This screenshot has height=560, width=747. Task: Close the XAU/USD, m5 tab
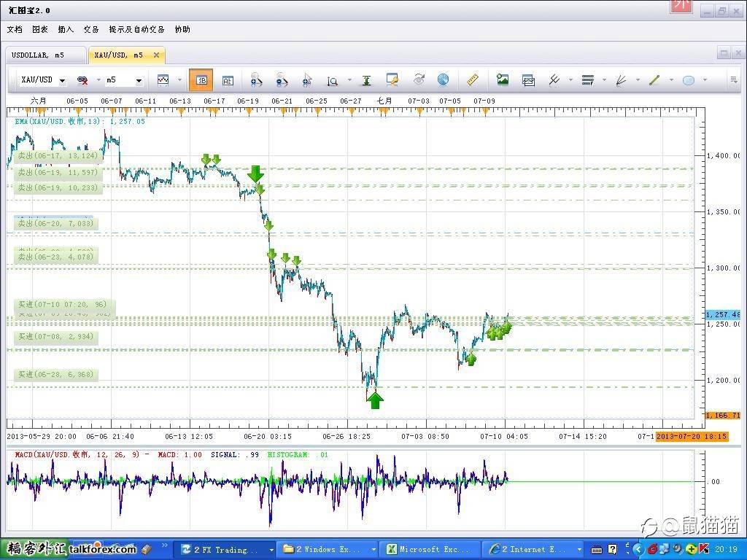156,55
